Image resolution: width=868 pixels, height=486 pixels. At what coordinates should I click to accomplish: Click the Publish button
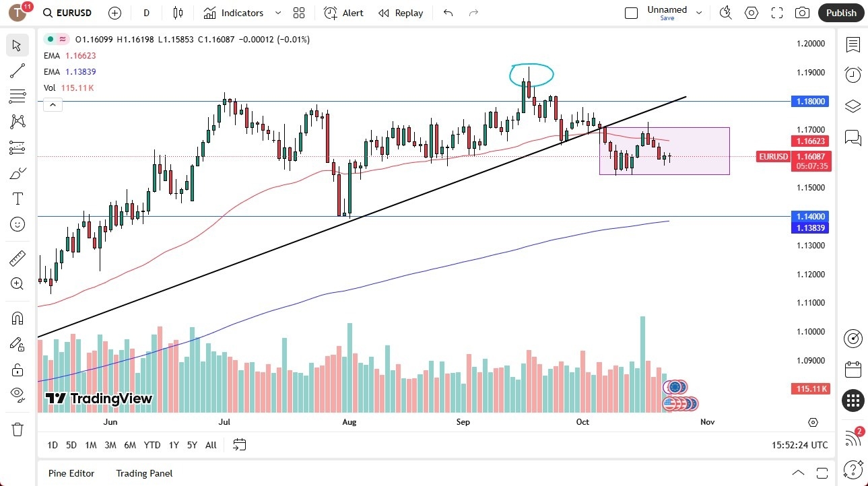click(840, 13)
